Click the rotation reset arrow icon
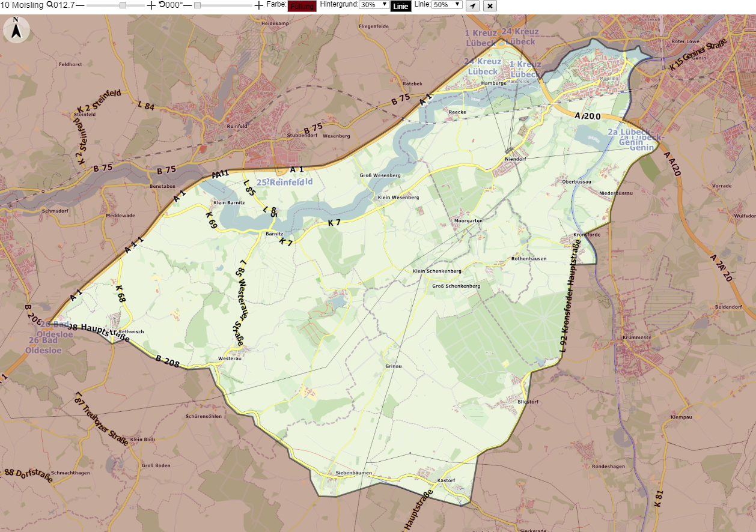 (162, 5)
